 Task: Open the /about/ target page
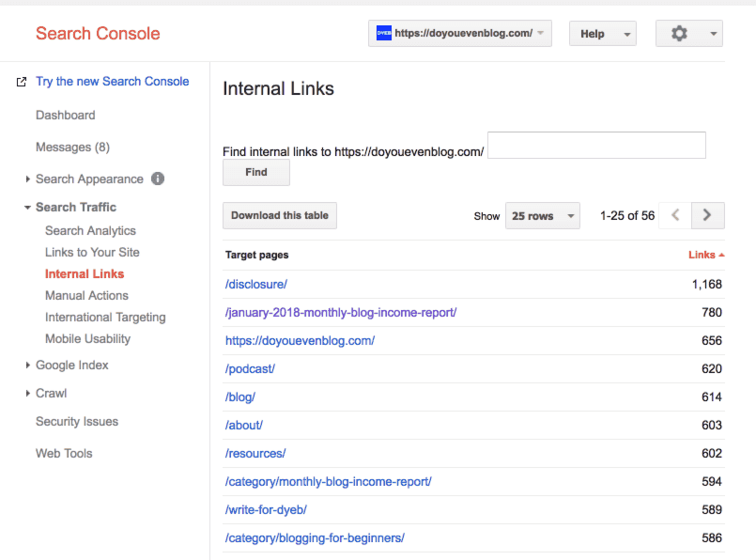(x=244, y=425)
